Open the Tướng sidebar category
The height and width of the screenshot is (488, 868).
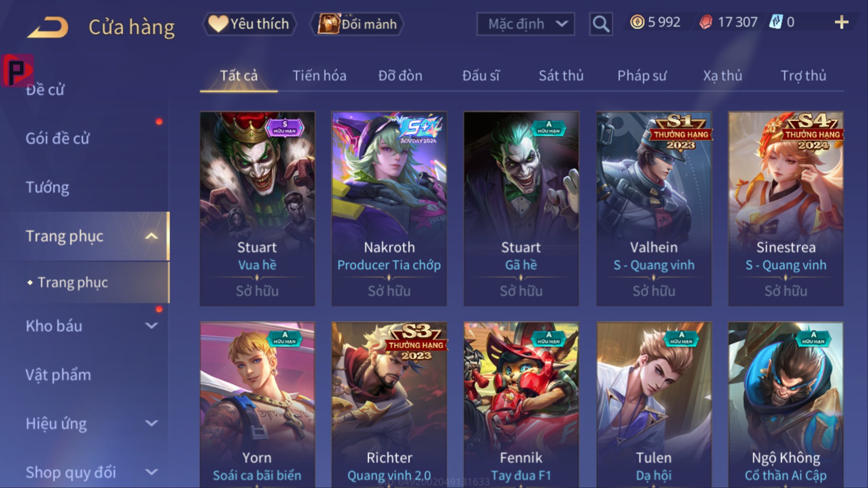tap(48, 188)
